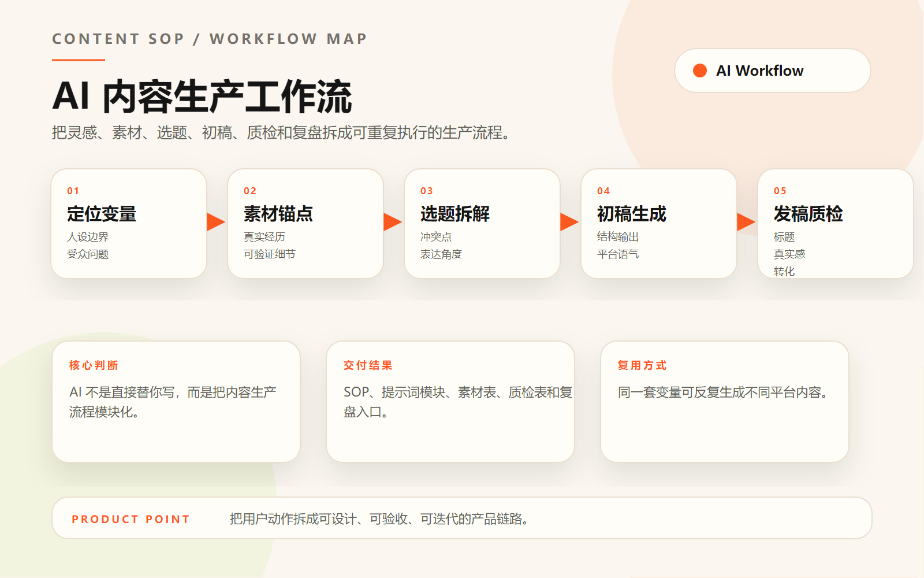Click the AI 内容生产工作流 main title

pos(202,97)
